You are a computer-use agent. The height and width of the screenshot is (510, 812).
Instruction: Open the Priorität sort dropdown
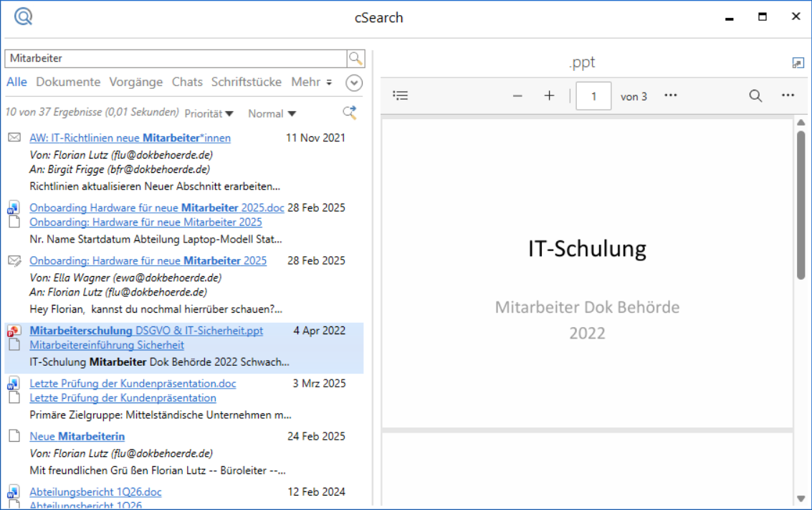[209, 113]
